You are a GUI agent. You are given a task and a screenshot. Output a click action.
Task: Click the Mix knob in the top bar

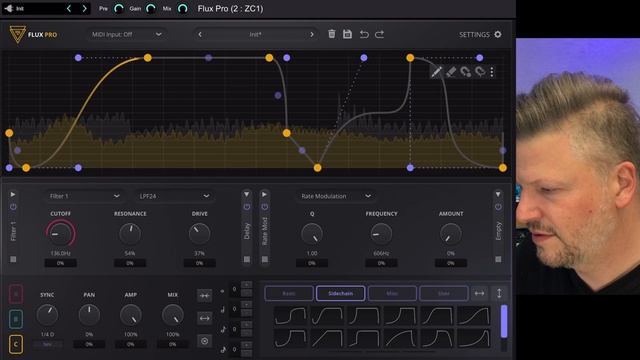coord(182,8)
